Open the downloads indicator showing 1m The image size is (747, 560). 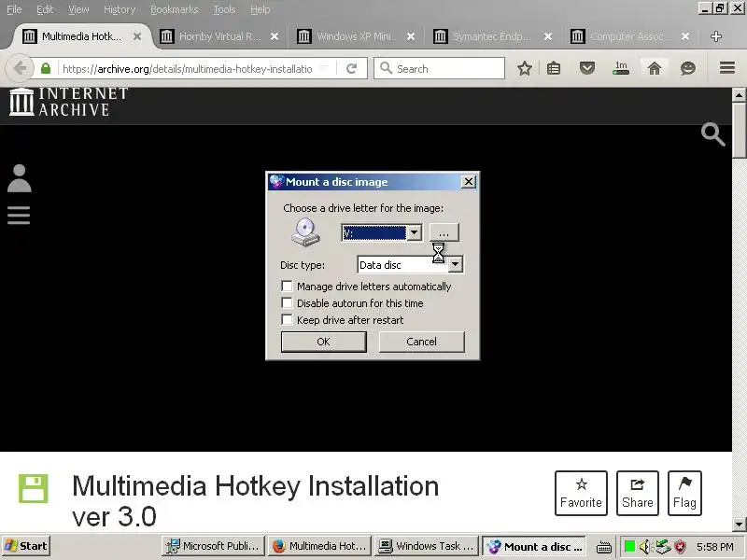621,68
